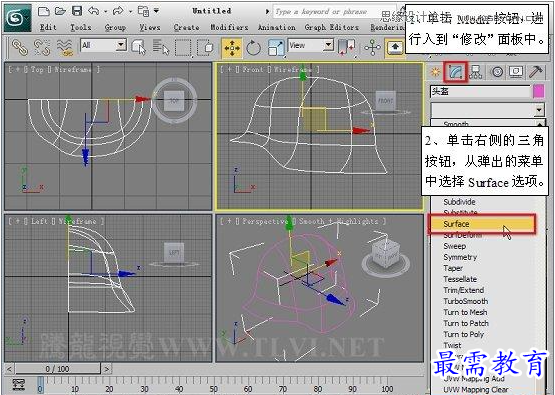Click the pink object color swatch

538,92
